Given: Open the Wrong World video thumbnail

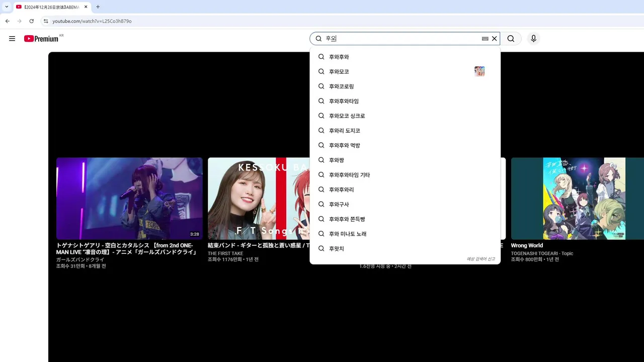Looking at the screenshot, I should pyautogui.click(x=578, y=199).
